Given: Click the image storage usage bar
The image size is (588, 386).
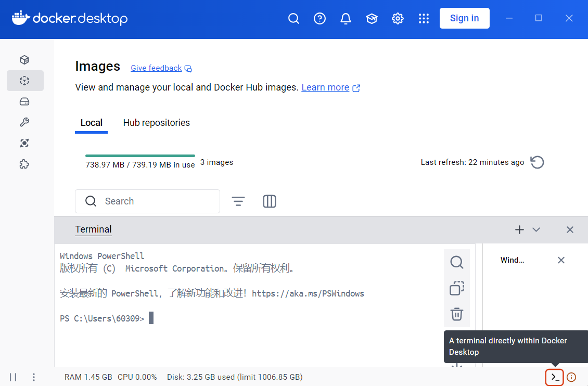Looking at the screenshot, I should coord(140,156).
